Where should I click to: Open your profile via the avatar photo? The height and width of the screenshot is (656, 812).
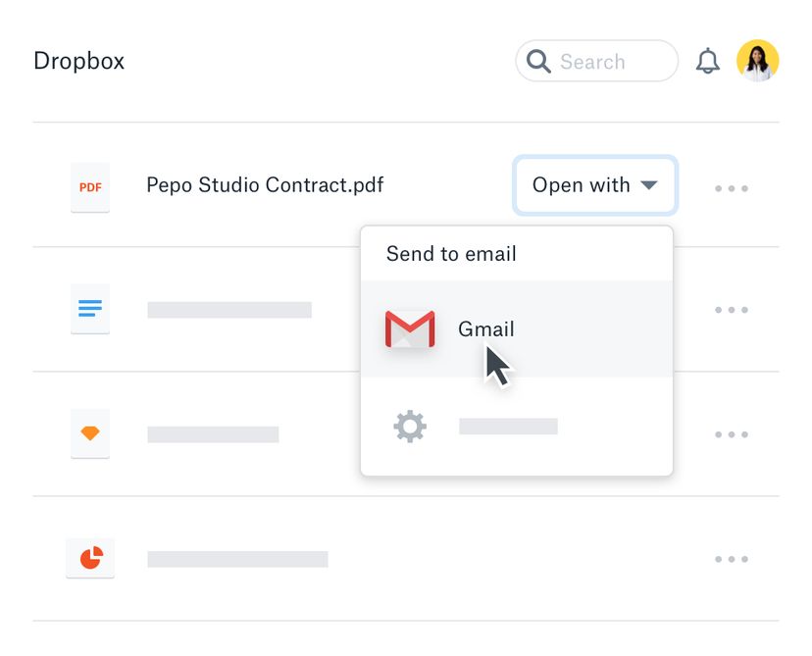[756, 60]
